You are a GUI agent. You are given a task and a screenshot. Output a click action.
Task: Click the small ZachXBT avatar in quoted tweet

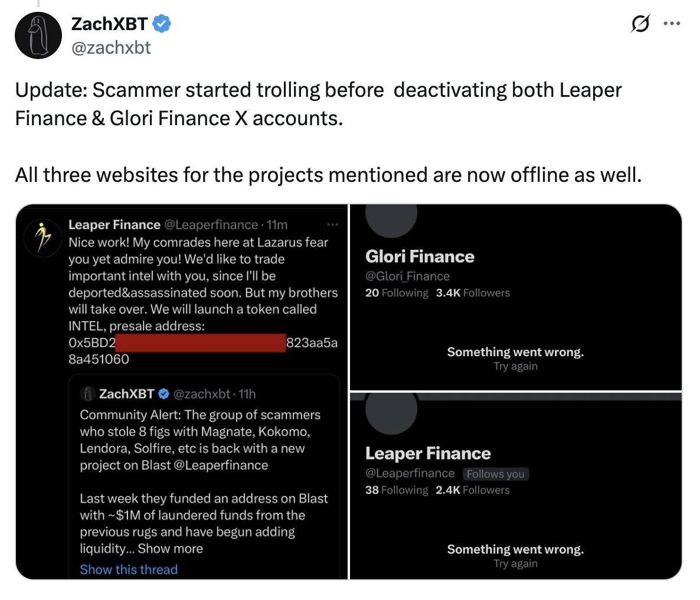tap(89, 394)
